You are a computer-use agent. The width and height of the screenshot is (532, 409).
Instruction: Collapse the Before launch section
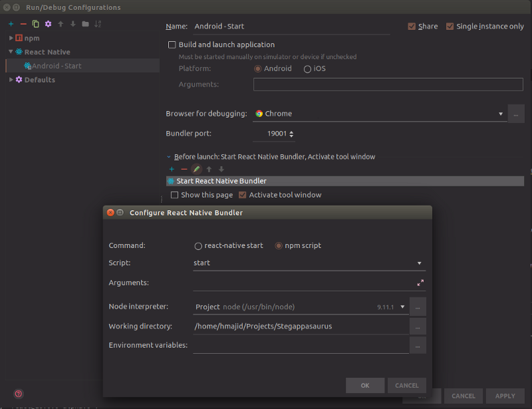(x=169, y=157)
